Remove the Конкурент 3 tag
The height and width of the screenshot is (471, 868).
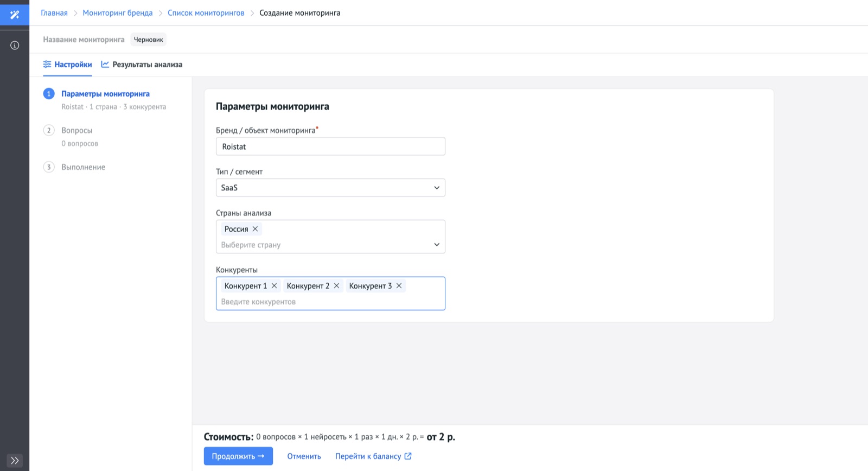click(399, 286)
